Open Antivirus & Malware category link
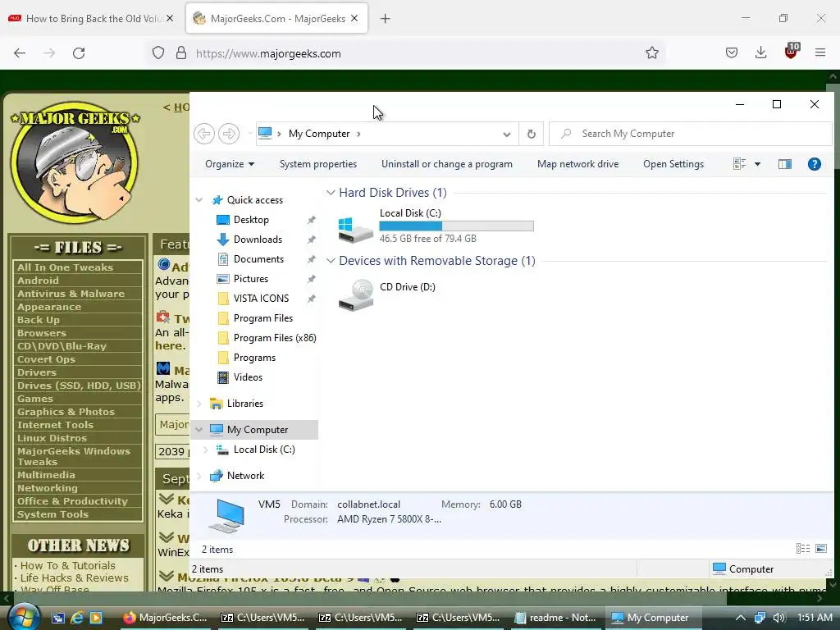This screenshot has width=840, height=630. coord(71,294)
